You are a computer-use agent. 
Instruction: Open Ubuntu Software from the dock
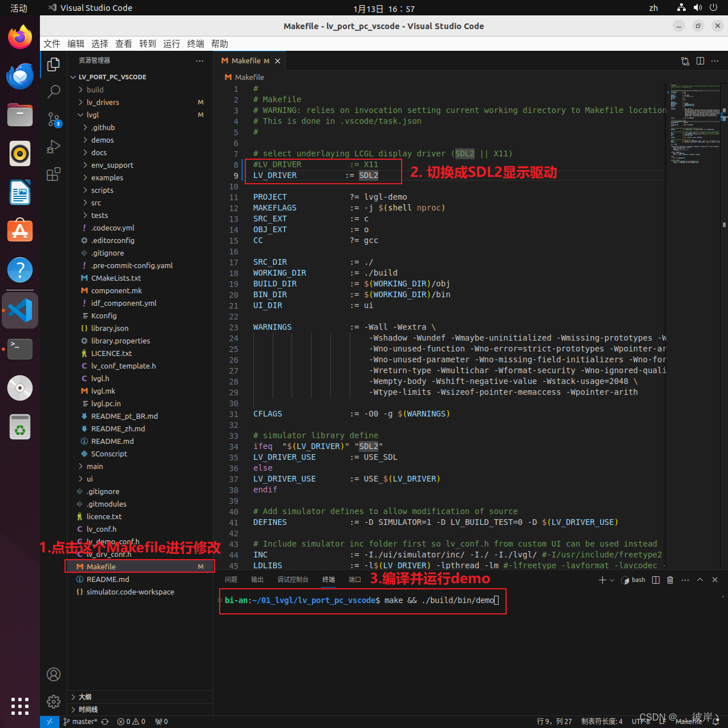pos(20,231)
